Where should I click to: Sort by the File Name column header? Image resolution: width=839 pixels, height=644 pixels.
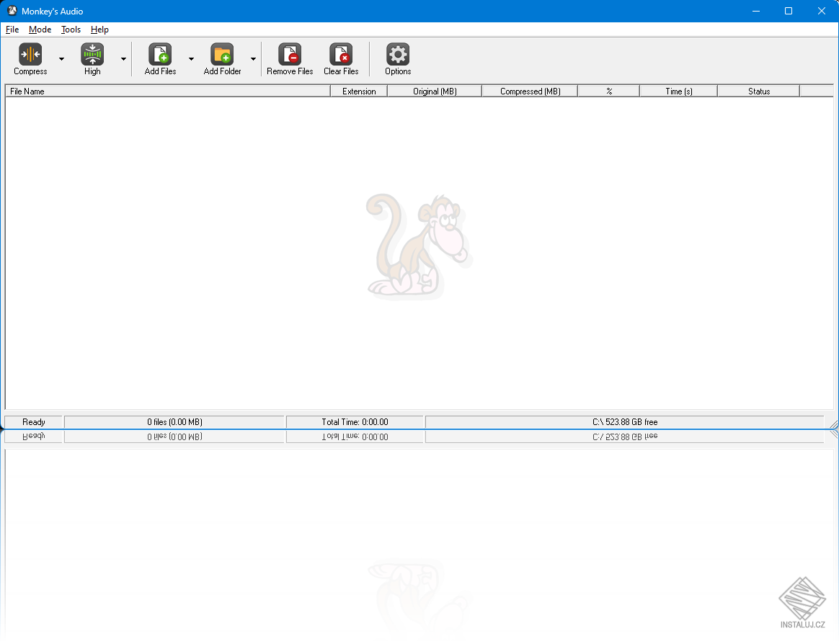[x=168, y=91]
